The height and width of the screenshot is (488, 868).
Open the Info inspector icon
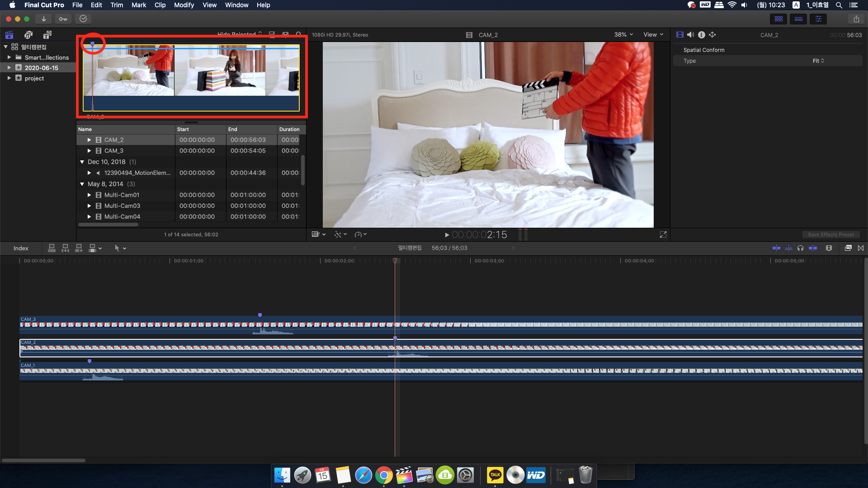point(701,35)
